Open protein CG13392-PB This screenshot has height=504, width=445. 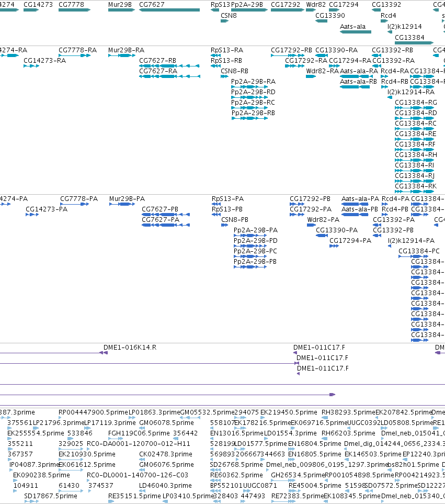pos(393,230)
